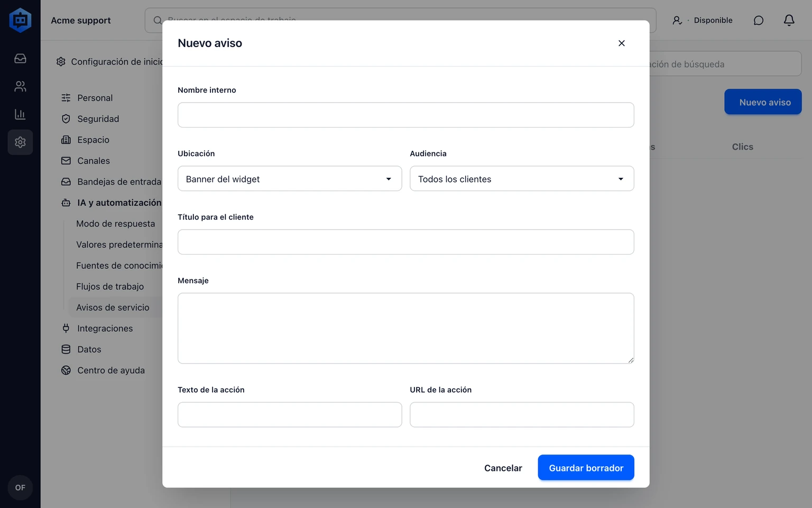Viewport: 812px width, 508px height.
Task: Open the Audiencia dropdown
Action: [x=522, y=179]
